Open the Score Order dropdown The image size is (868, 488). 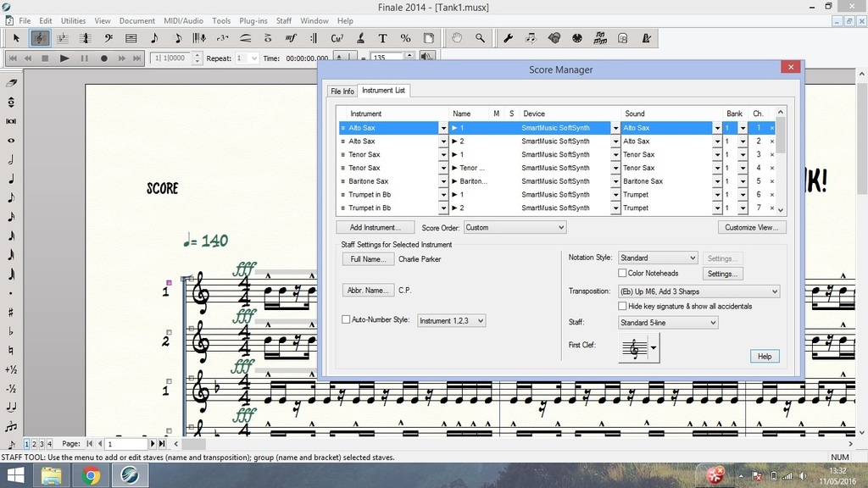(x=515, y=227)
